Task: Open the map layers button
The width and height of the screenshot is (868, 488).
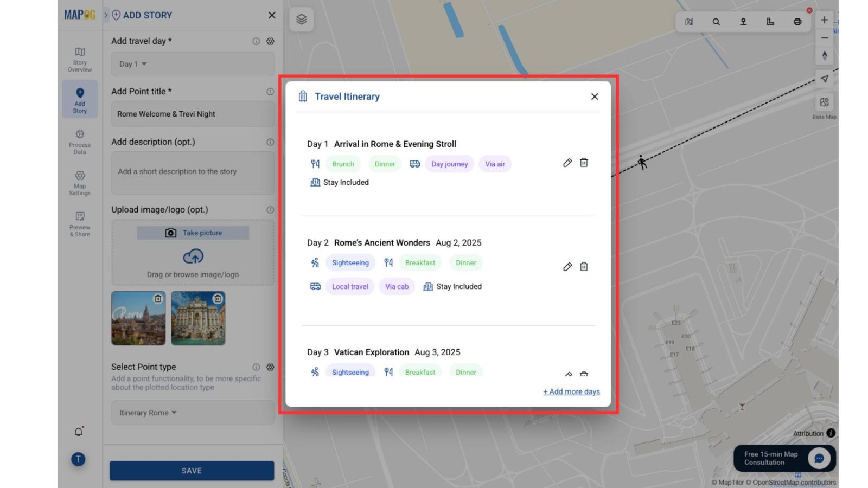Action: click(x=302, y=20)
